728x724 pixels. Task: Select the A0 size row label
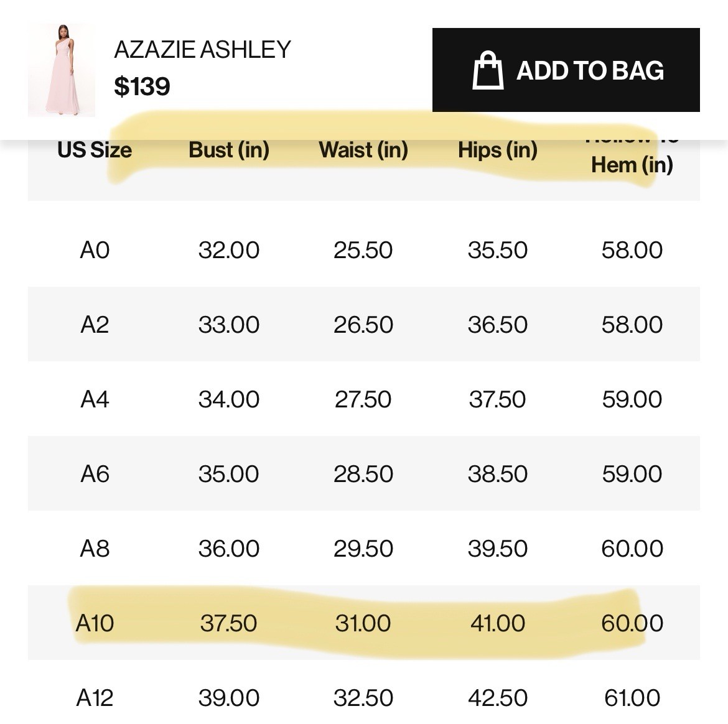pyautogui.click(x=95, y=250)
